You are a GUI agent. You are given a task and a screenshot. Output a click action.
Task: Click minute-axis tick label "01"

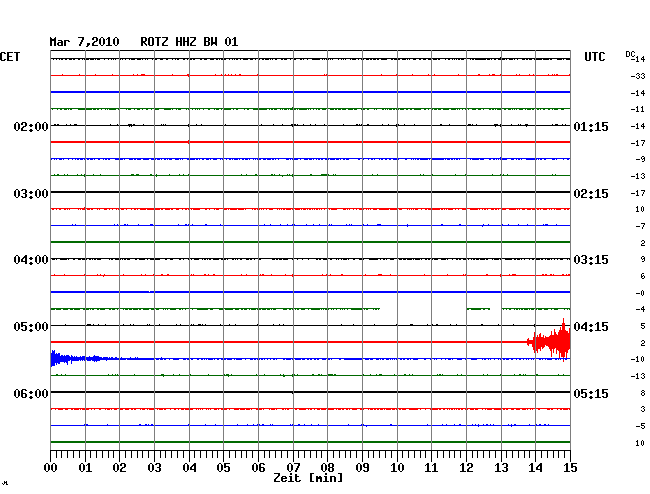85,467
